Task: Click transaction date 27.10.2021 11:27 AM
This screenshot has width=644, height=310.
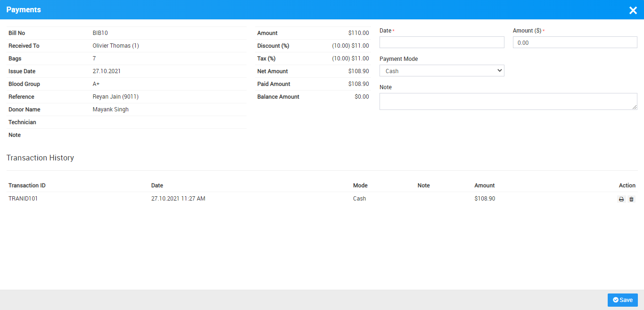Action: coord(178,199)
